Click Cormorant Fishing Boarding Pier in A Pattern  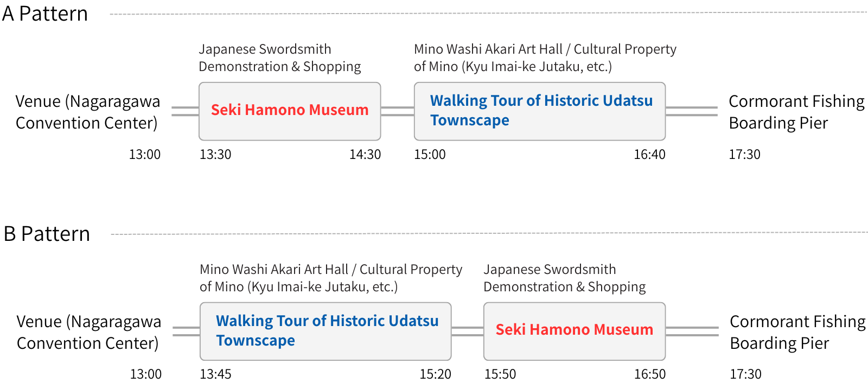coord(796,112)
